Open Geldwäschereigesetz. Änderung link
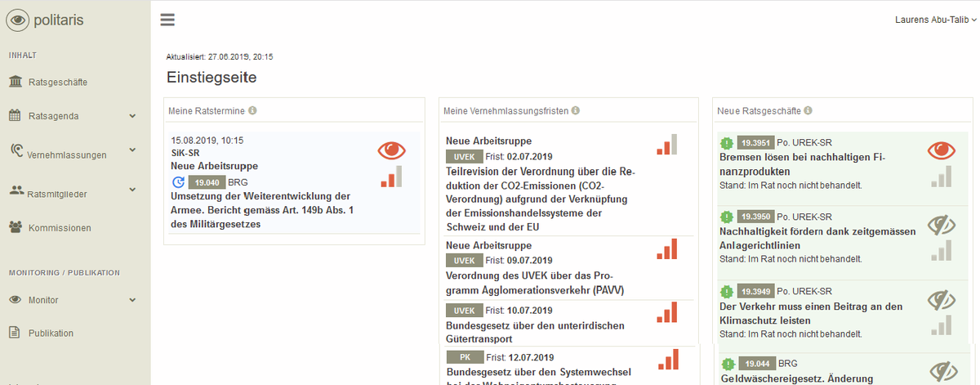Viewport: 980px width, 385px height. 797,378
